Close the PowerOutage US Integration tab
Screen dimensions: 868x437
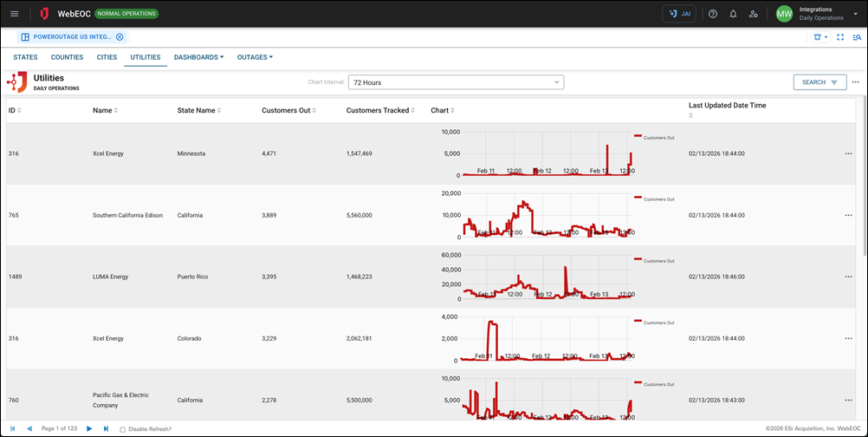(120, 37)
